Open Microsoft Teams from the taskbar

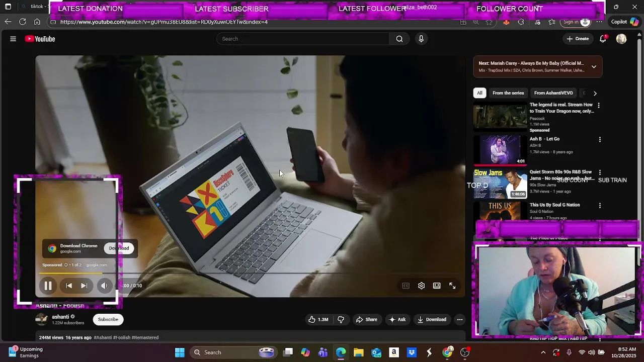323,352
